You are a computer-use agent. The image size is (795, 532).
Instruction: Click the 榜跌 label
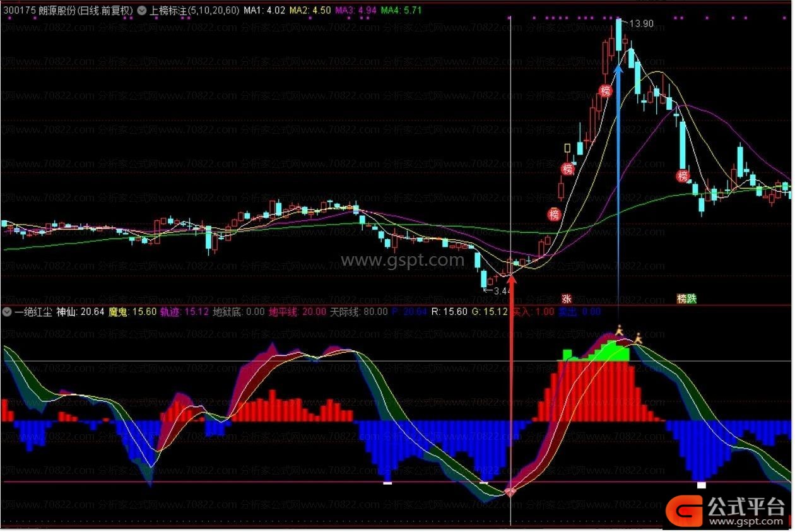686,298
